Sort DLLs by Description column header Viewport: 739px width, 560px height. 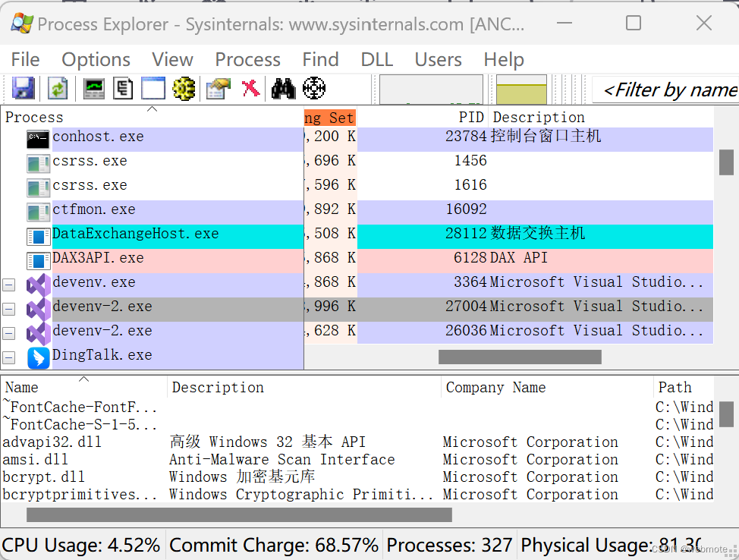coord(304,388)
